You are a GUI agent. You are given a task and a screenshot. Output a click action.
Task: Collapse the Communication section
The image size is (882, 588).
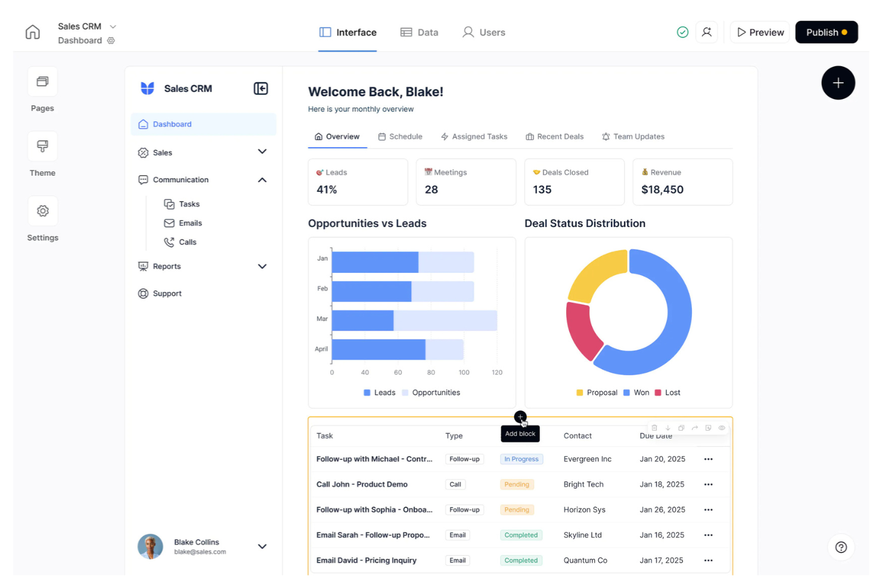[x=262, y=179]
